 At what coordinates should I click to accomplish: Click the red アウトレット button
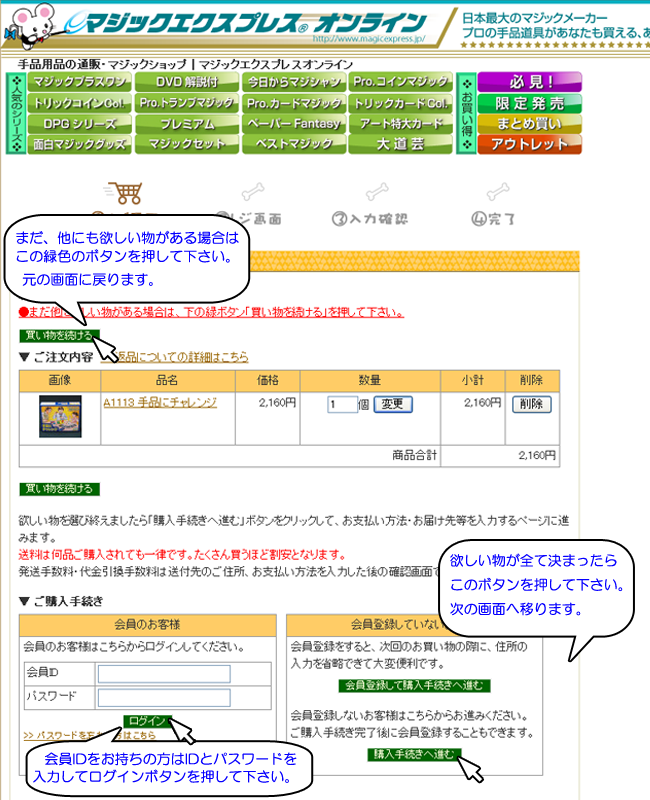[x=530, y=144]
